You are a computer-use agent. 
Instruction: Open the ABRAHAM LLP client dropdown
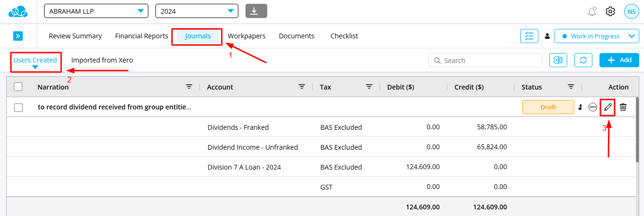coord(96,11)
